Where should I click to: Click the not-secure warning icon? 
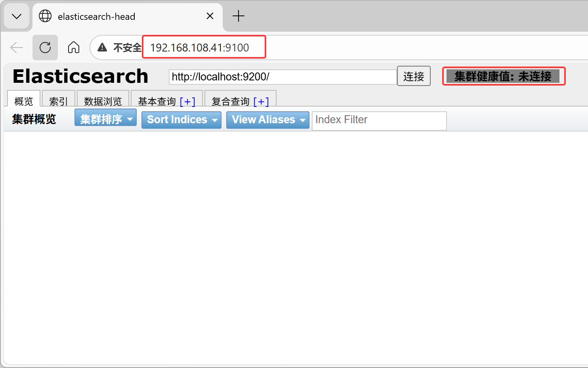(x=102, y=48)
